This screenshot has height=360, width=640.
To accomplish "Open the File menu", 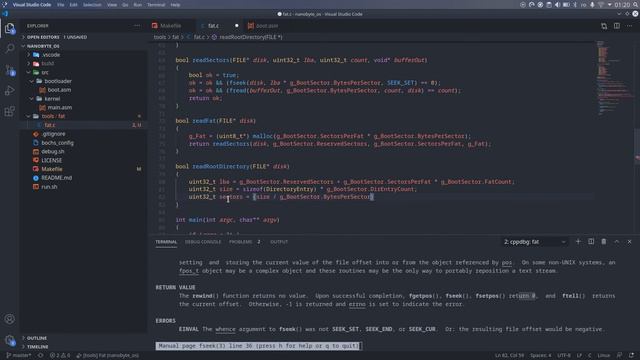I will point(60,5).
